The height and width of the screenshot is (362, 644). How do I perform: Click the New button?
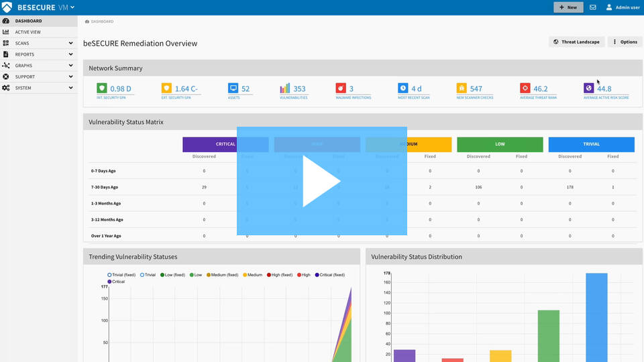(x=568, y=7)
